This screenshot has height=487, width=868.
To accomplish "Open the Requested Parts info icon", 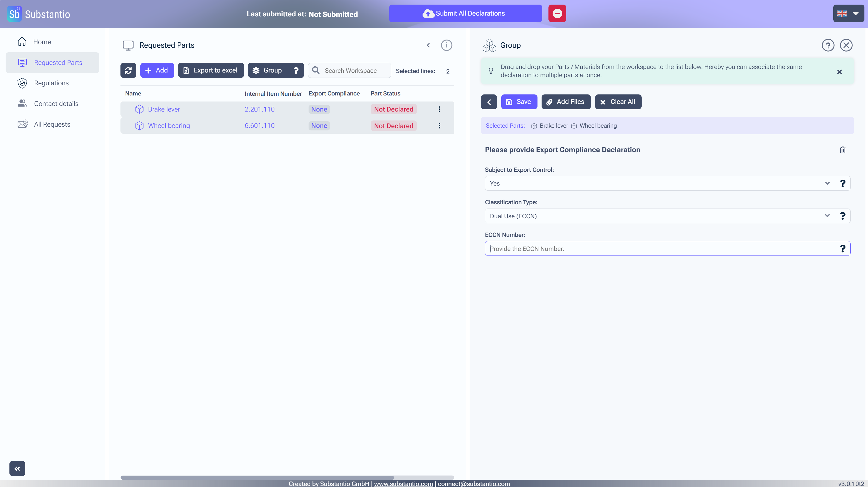I will 446,45.
